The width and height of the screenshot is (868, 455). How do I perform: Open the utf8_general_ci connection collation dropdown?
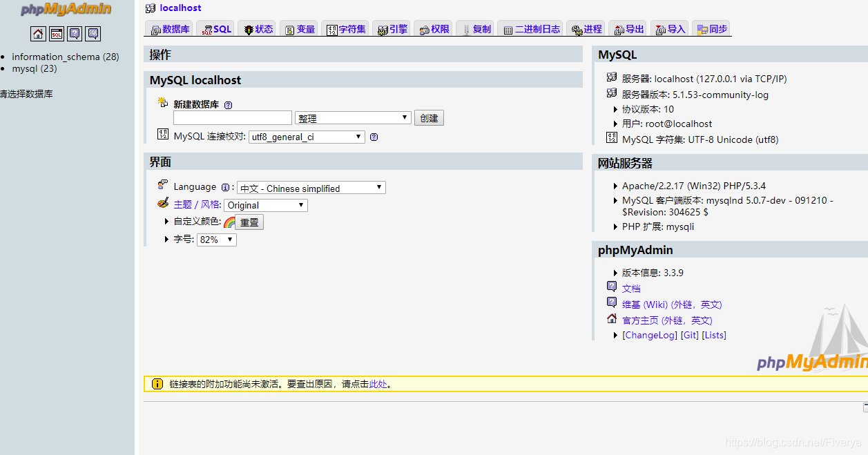(x=307, y=137)
